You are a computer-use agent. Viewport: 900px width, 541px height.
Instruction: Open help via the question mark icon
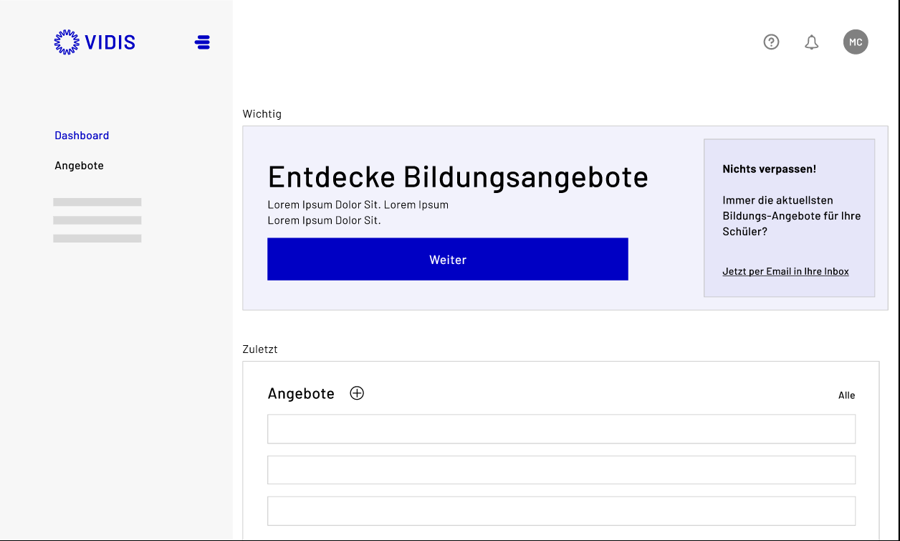coord(771,42)
